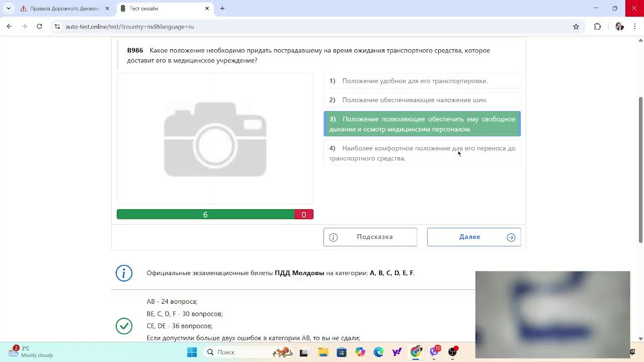Open the browser extensions puzzle icon
Image resolution: width=644 pixels, height=362 pixels.
(x=598, y=27)
